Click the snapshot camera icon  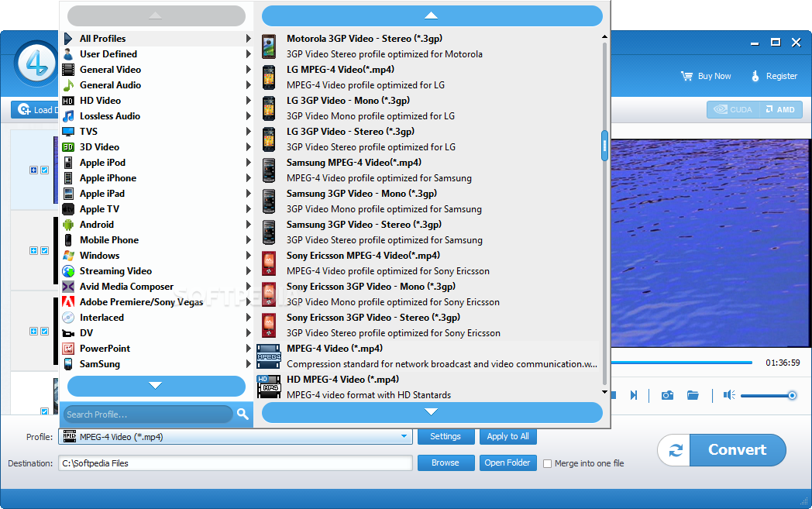click(667, 396)
